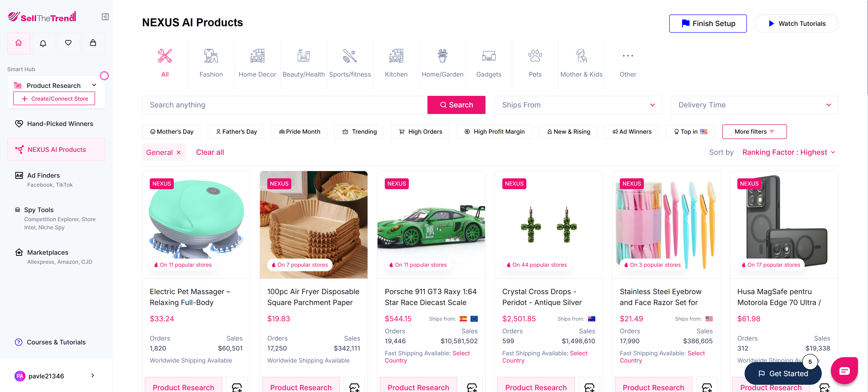Select the Sports/fitness category icon
Viewport: 868px width, 392px height.
[350, 56]
